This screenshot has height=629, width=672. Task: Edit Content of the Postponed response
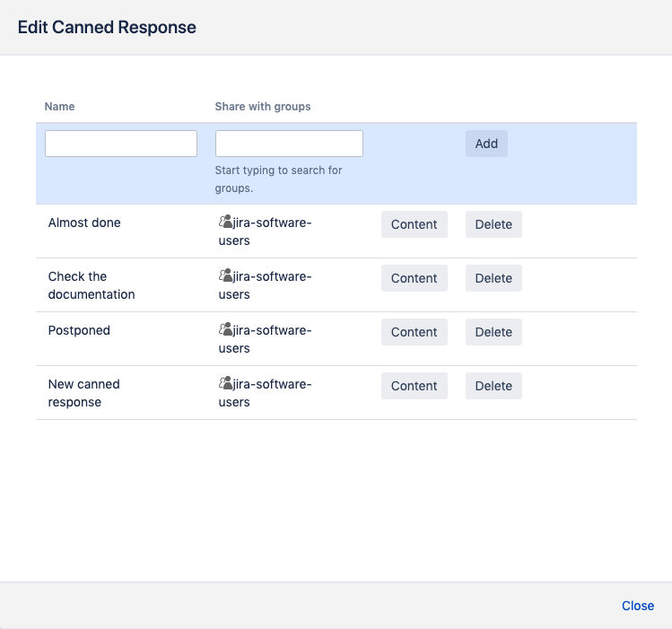coord(414,332)
